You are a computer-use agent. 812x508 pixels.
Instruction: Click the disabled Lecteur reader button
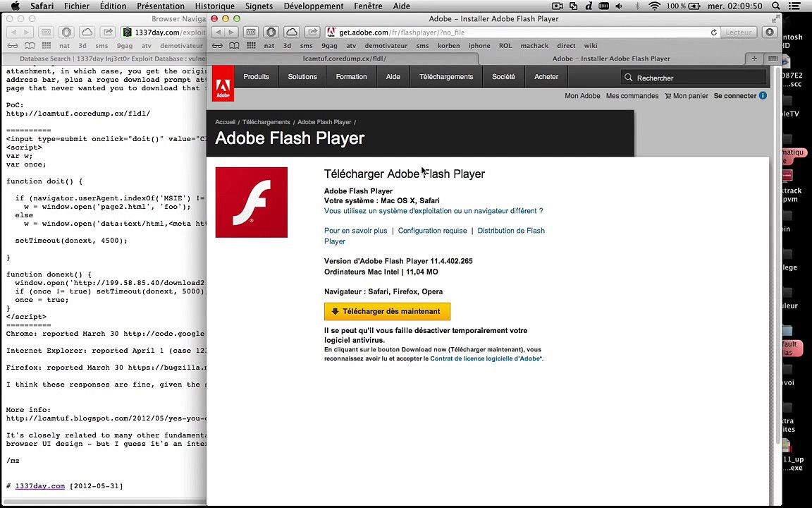[x=739, y=32]
